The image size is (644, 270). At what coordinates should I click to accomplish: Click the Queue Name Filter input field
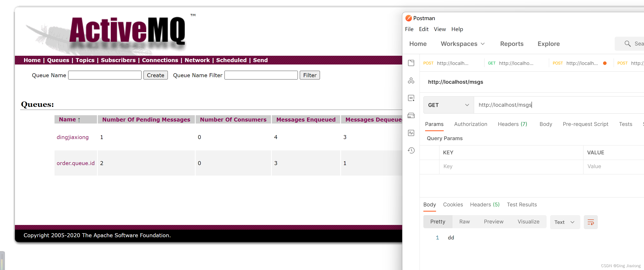point(261,75)
